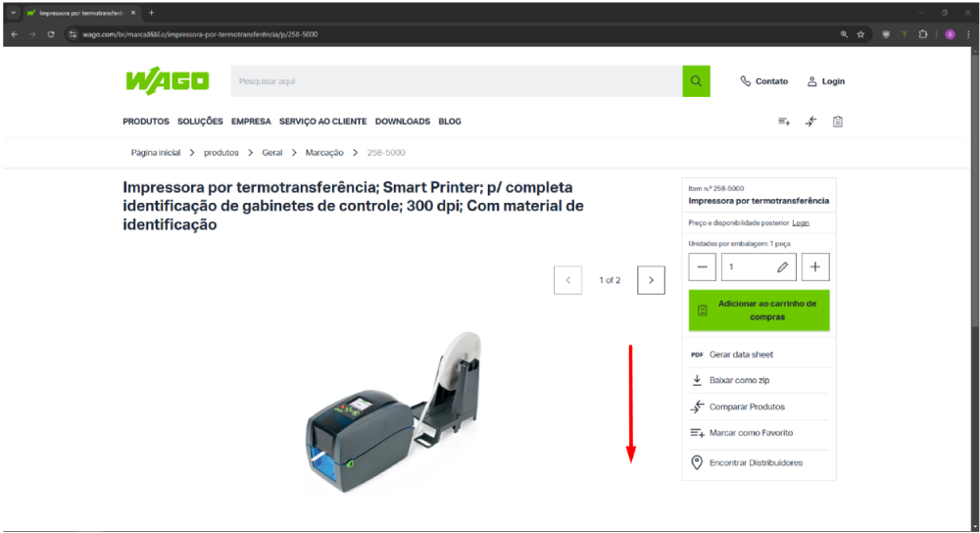Show previous product image with left chevron
This screenshot has width=980, height=533.
[567, 280]
